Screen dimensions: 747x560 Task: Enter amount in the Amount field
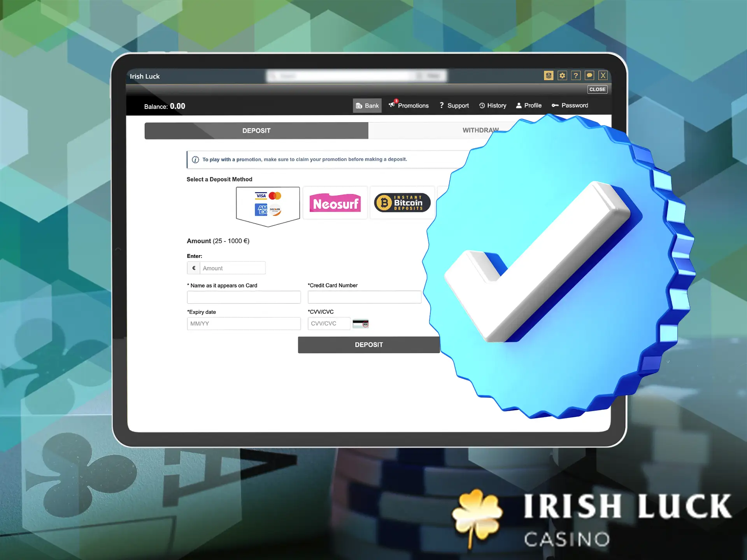tap(232, 268)
